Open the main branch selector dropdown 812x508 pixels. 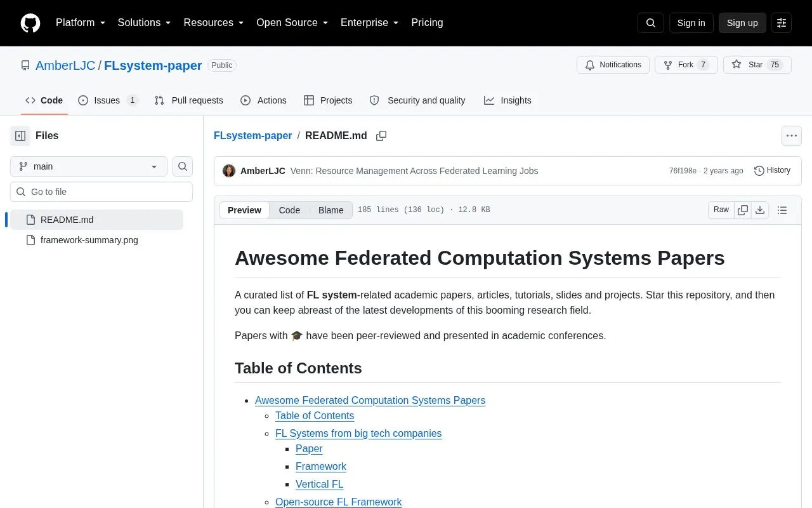(89, 166)
